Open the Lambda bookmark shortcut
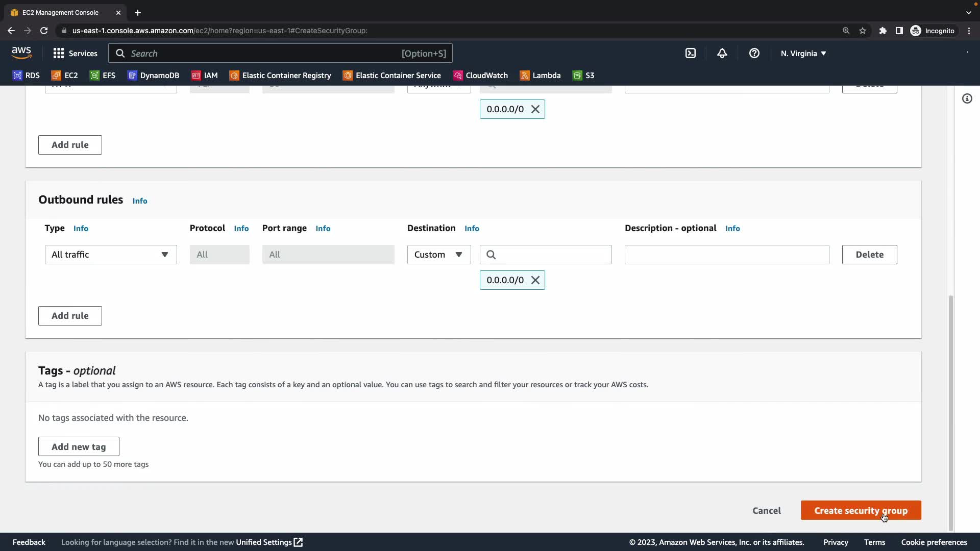Viewport: 980px width, 551px height. (x=540, y=76)
